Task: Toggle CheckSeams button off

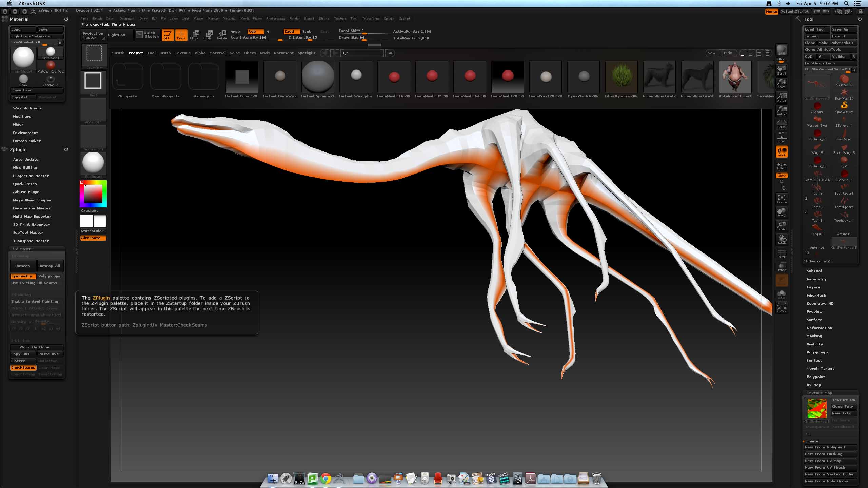Action: click(23, 368)
